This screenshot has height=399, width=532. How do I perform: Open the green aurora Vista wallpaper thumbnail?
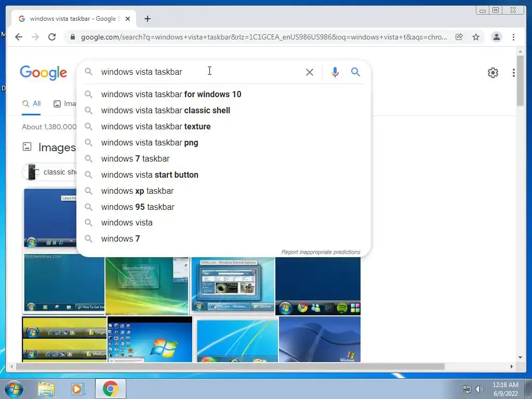[x=147, y=286]
